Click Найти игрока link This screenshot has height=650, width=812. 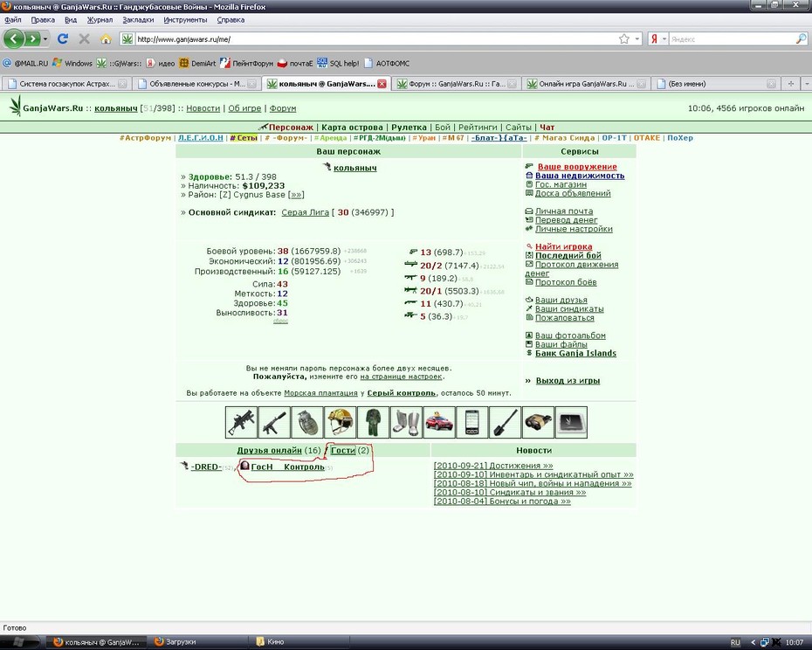[x=563, y=246]
